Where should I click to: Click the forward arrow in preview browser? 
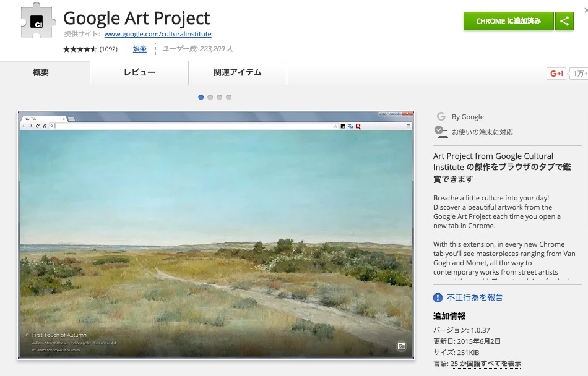click(31, 126)
